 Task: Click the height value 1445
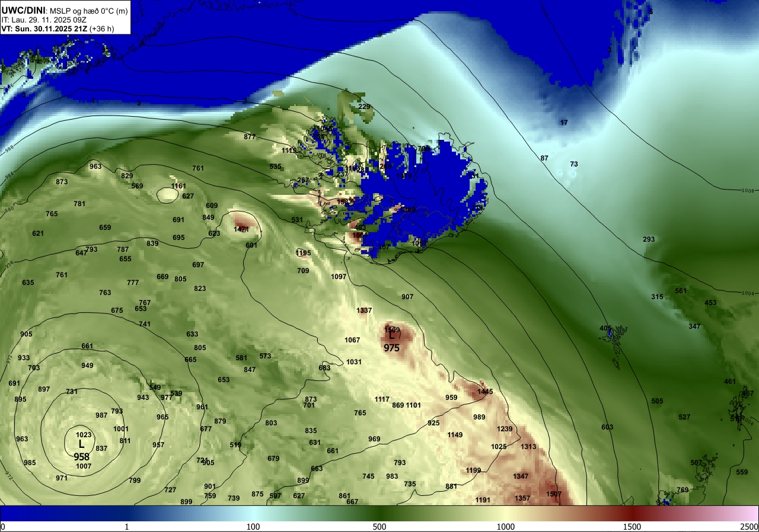pyautogui.click(x=485, y=392)
